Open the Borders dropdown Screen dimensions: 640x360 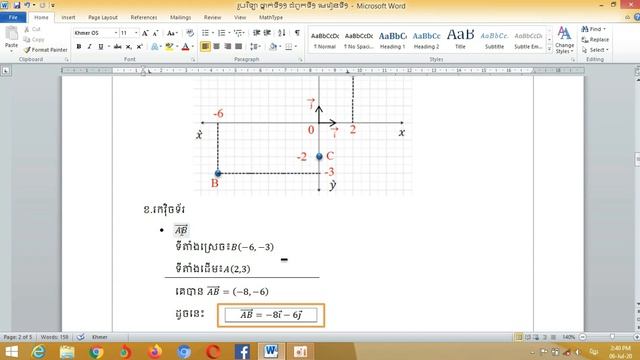coord(296,47)
